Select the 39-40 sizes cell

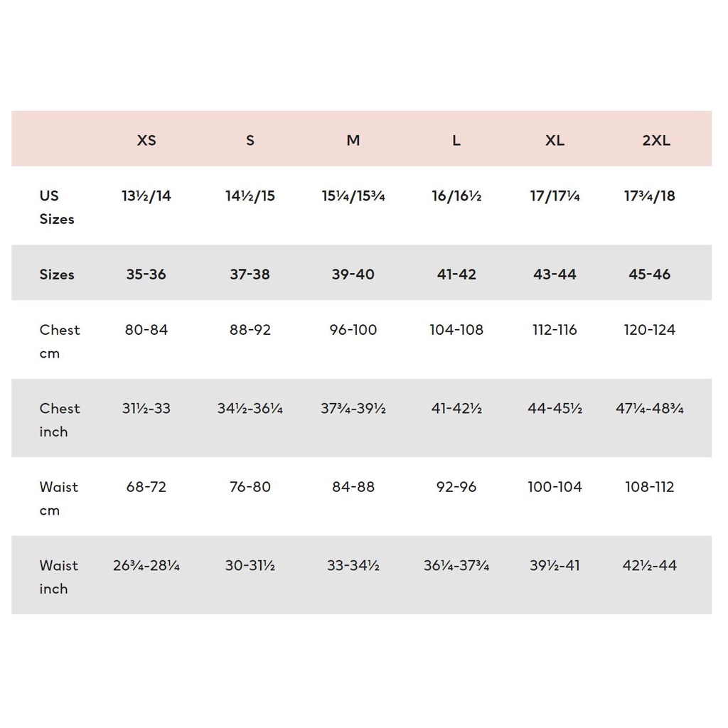353,274
